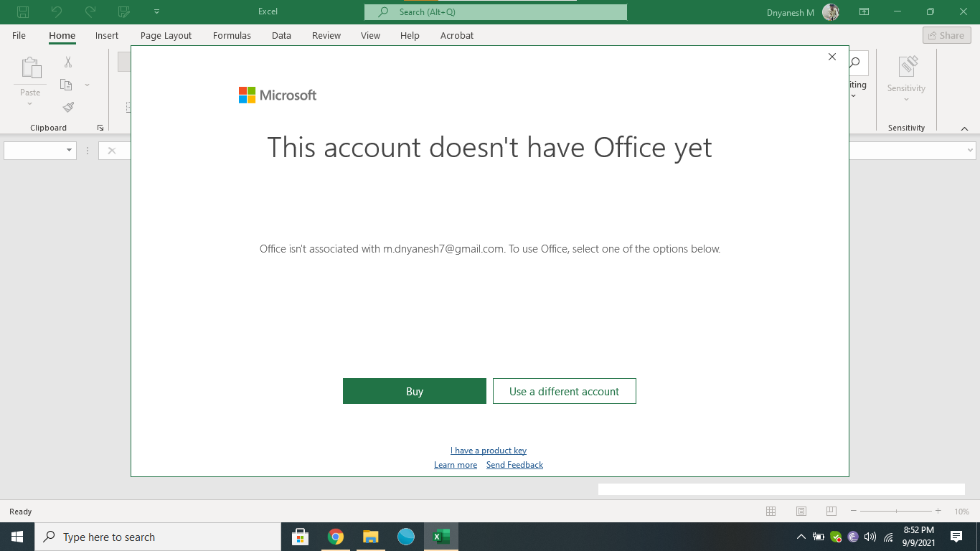Click the green Buy button
The image size is (980, 551).
click(415, 391)
